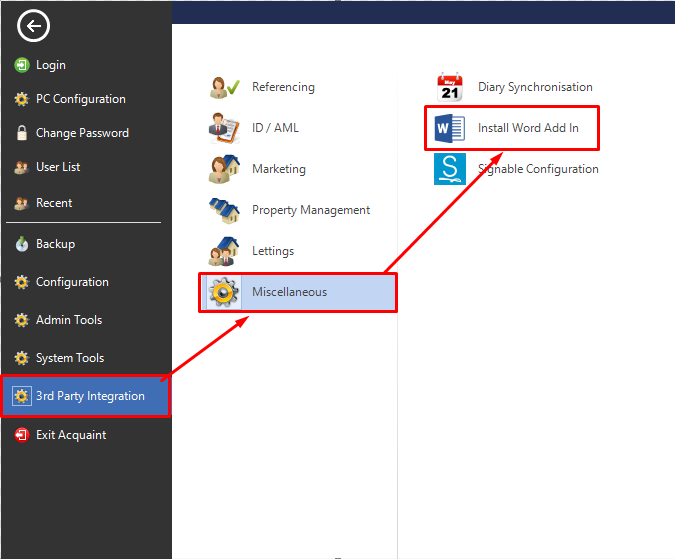Expand the Admin Tools menu entry
The image size is (675, 559).
pos(69,320)
